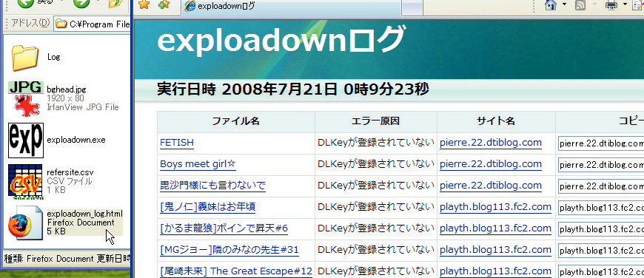Click the copy text field in The Great Escape#12 row

601,271
